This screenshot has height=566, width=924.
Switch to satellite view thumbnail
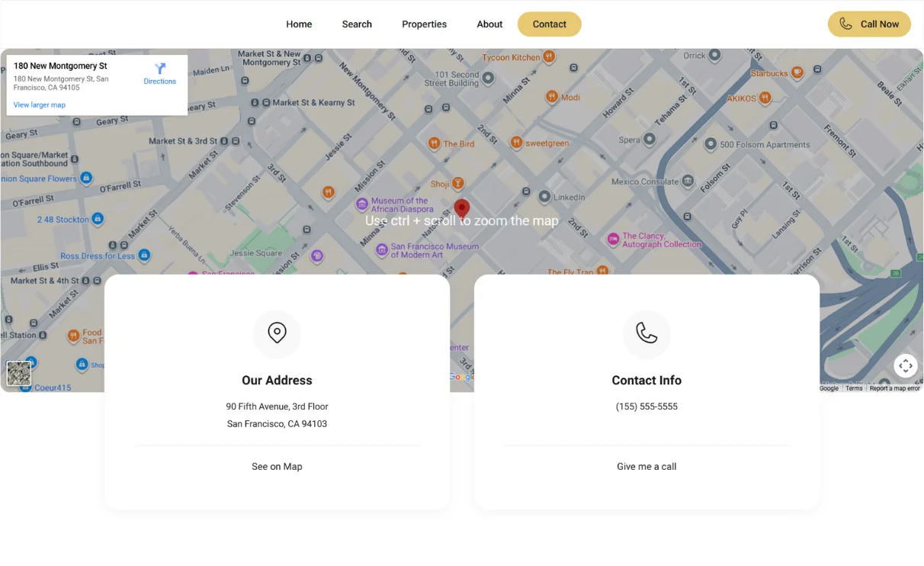[x=19, y=373]
